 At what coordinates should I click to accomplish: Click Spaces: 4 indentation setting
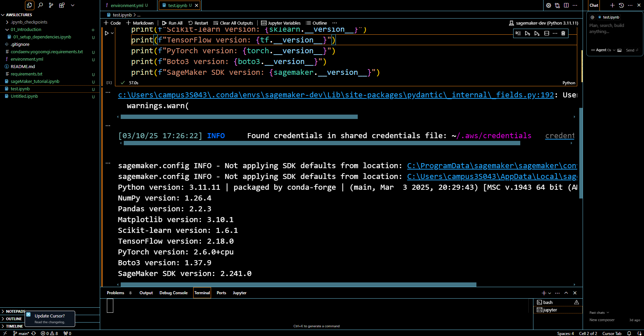click(565, 333)
